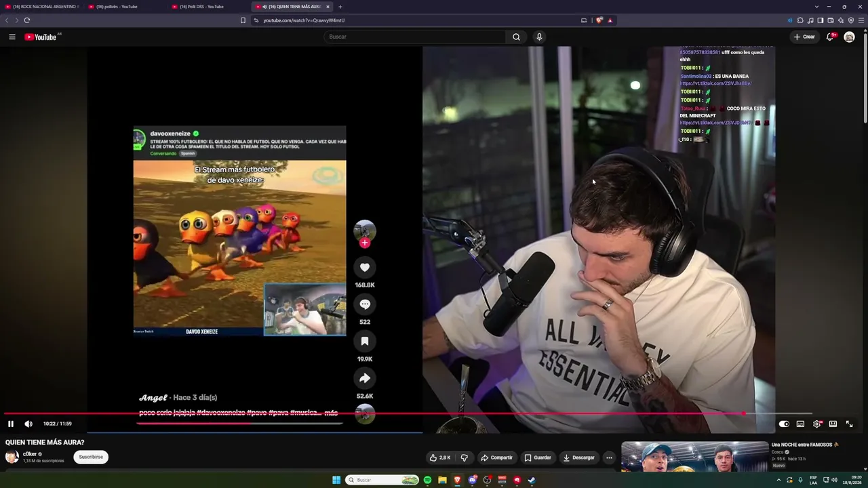Click the YouTube search magnifier button
The width and height of the screenshot is (868, 488).
[516, 37]
